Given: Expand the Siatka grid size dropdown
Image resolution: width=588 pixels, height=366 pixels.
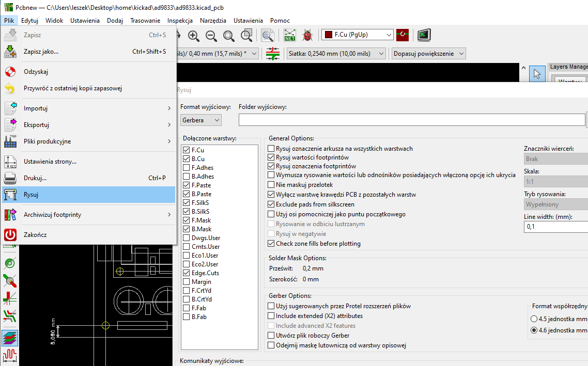Looking at the screenshot, I should [x=336, y=54].
